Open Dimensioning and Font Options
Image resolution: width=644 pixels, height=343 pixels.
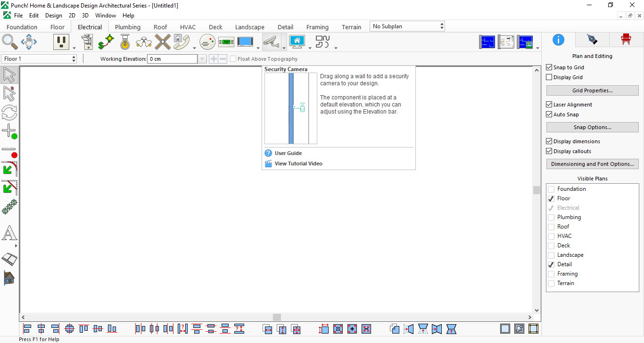593,164
